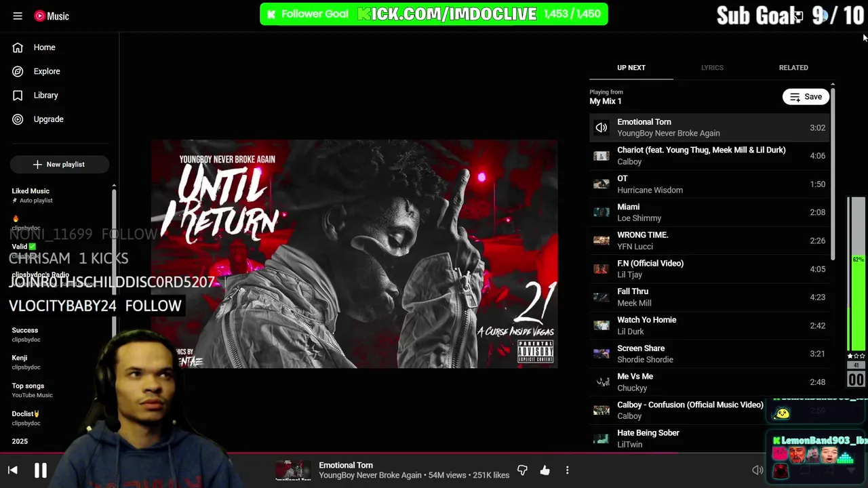Click the player bar song thumbnail

[293, 470]
